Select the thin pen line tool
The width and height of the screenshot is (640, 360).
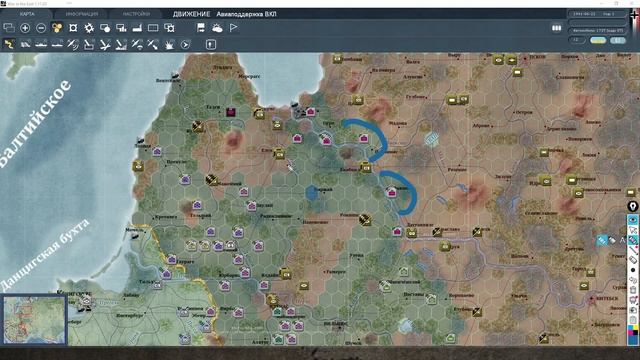[633, 250]
